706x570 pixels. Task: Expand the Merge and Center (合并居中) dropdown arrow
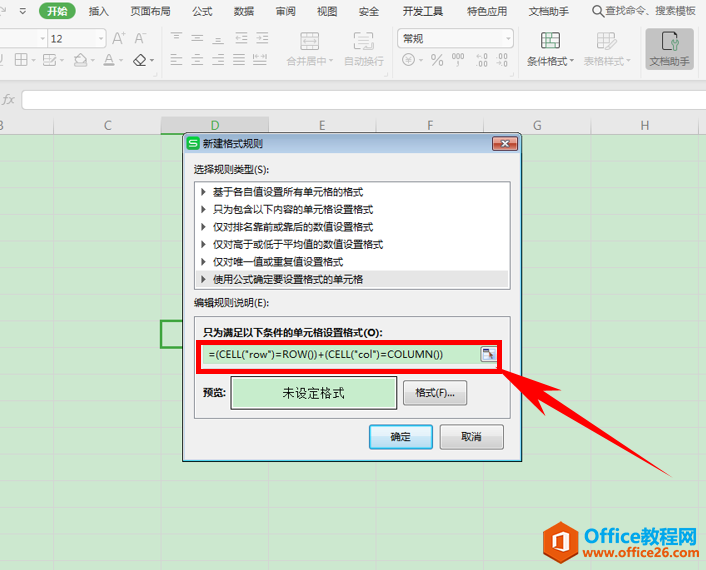coord(331,61)
